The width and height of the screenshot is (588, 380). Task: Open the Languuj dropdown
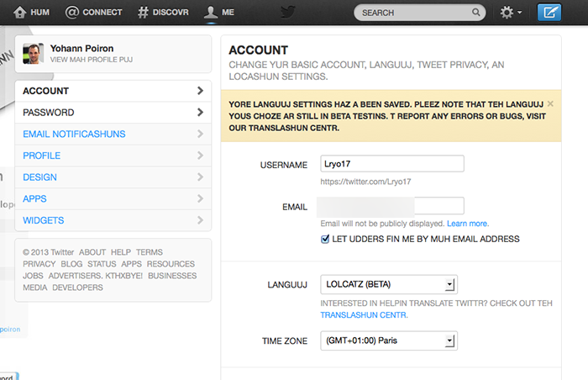(388, 284)
